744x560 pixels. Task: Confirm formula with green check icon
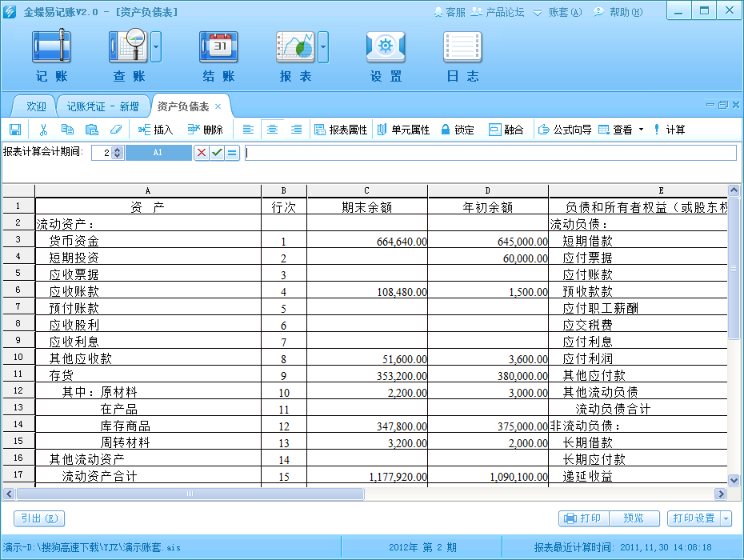[217, 153]
